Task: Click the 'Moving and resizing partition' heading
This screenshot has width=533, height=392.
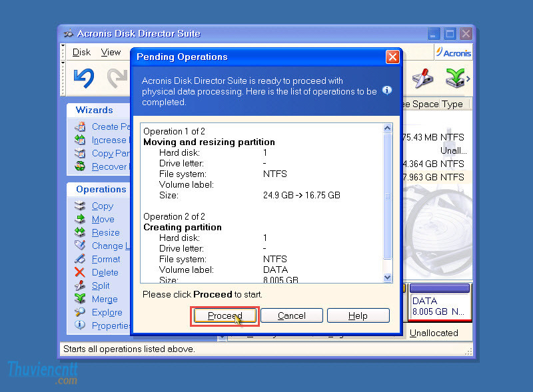Action: click(209, 142)
